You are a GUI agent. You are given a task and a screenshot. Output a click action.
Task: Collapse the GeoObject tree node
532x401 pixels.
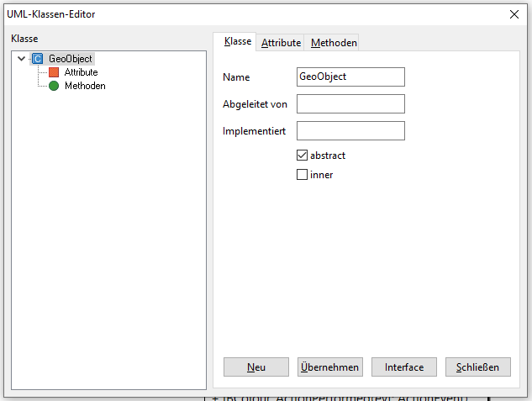(21, 59)
